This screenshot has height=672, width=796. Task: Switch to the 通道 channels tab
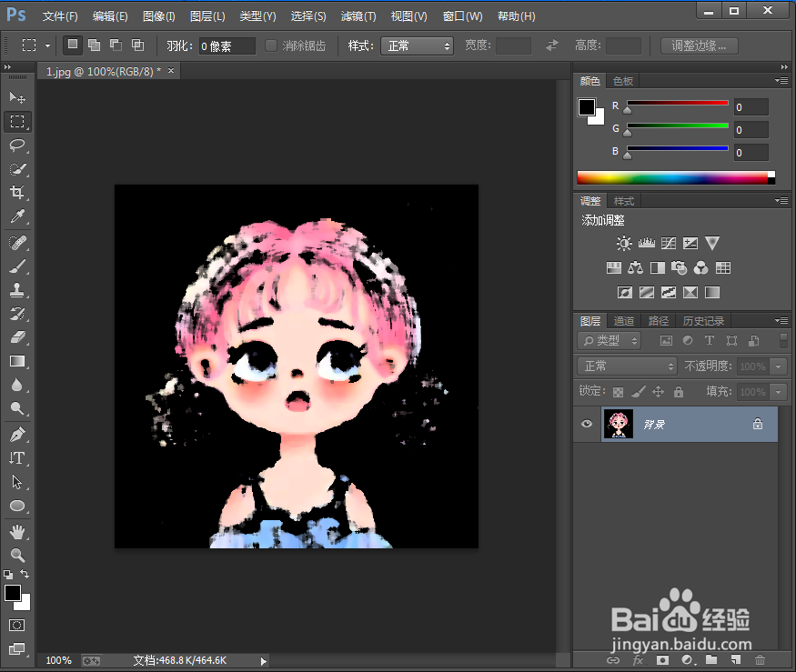[x=623, y=321]
